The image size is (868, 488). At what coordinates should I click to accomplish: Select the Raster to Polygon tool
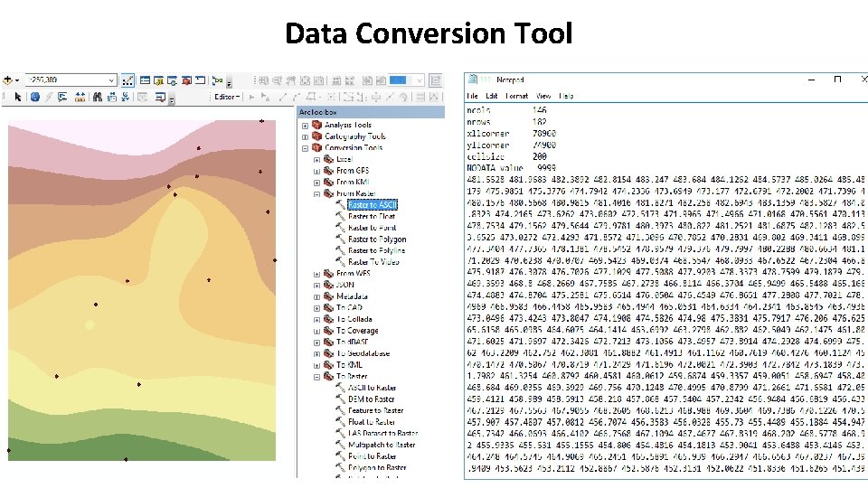377,239
